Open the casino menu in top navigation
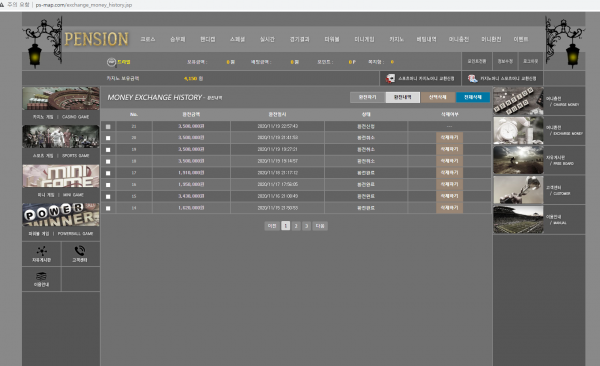600x366 pixels. click(396, 39)
